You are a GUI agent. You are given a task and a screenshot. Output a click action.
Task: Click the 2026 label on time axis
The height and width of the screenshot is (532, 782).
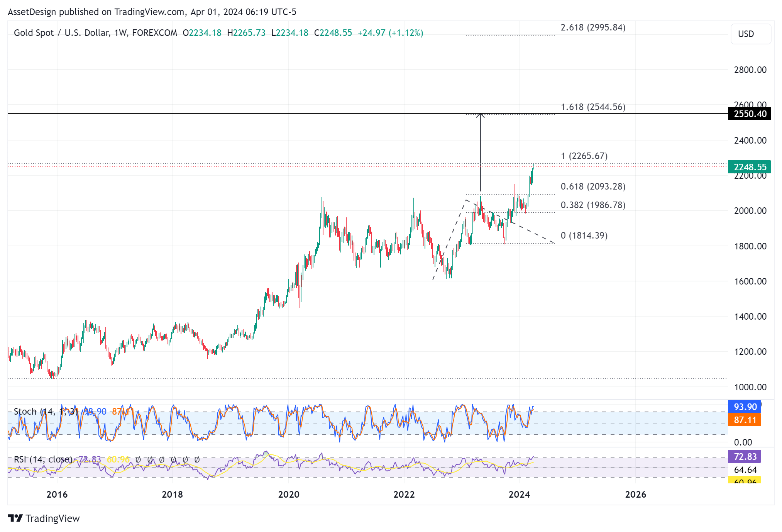click(636, 494)
